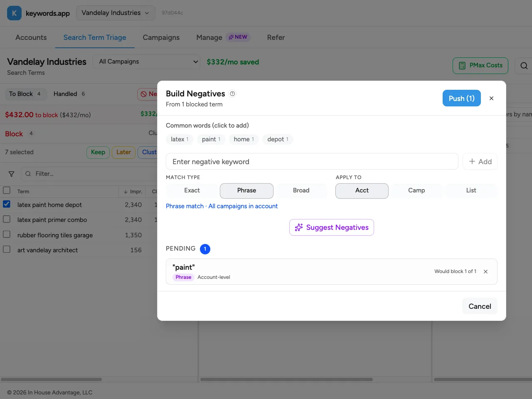The width and height of the screenshot is (532, 399).
Task: Add the common word home
Action: (x=244, y=139)
